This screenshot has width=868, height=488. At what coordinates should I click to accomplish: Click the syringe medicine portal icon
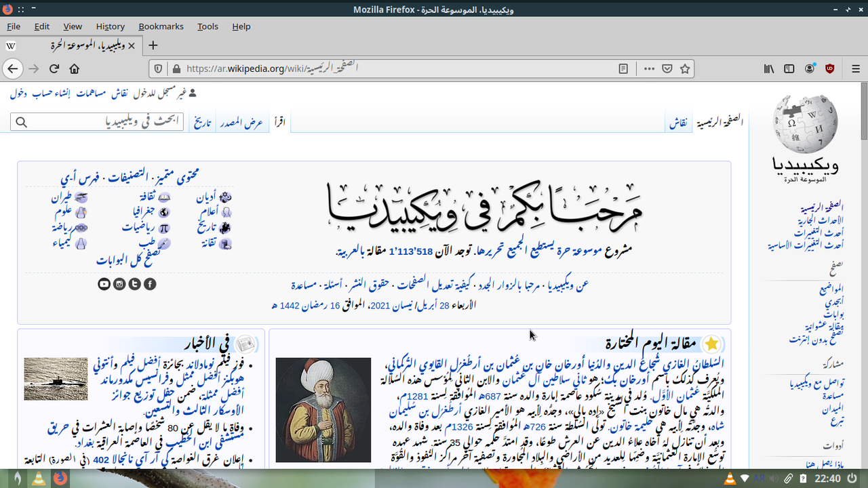[164, 243]
